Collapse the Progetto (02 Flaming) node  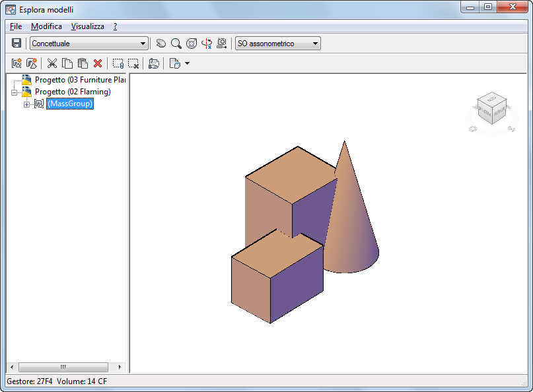(15, 92)
